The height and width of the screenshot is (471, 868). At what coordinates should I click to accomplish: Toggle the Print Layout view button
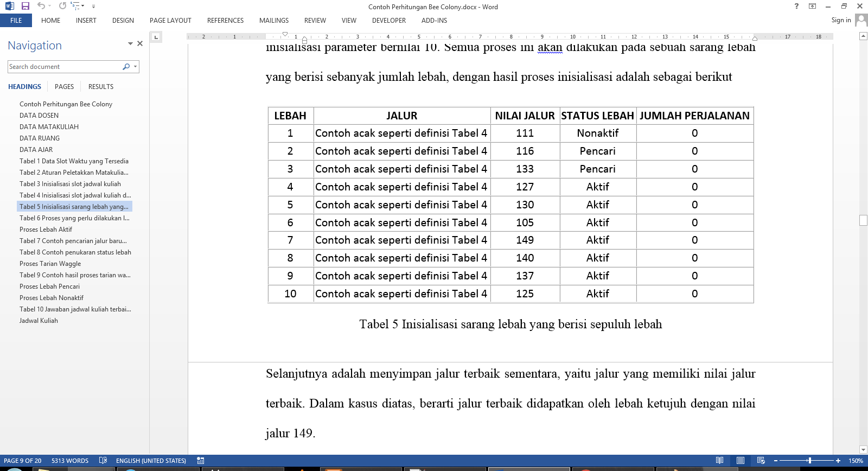pyautogui.click(x=740, y=461)
